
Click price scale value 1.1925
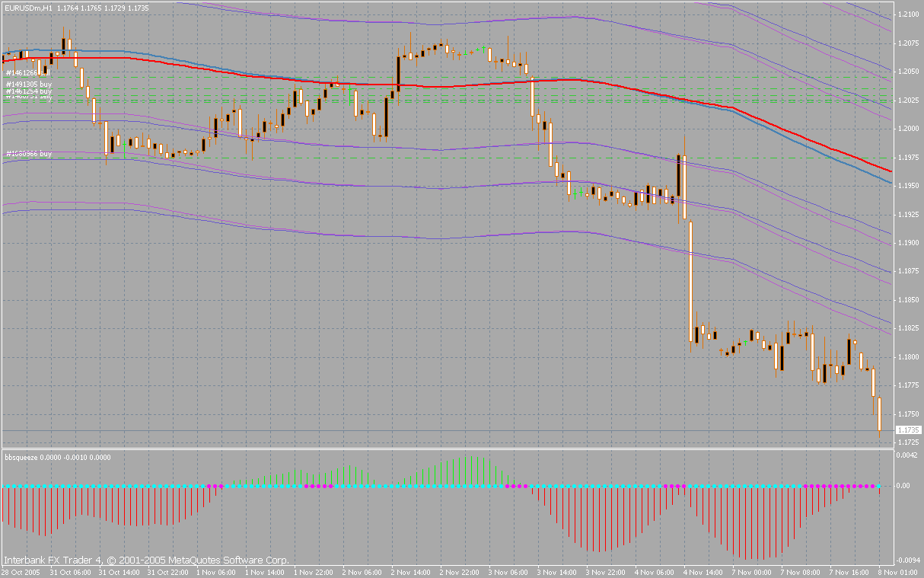pos(909,215)
